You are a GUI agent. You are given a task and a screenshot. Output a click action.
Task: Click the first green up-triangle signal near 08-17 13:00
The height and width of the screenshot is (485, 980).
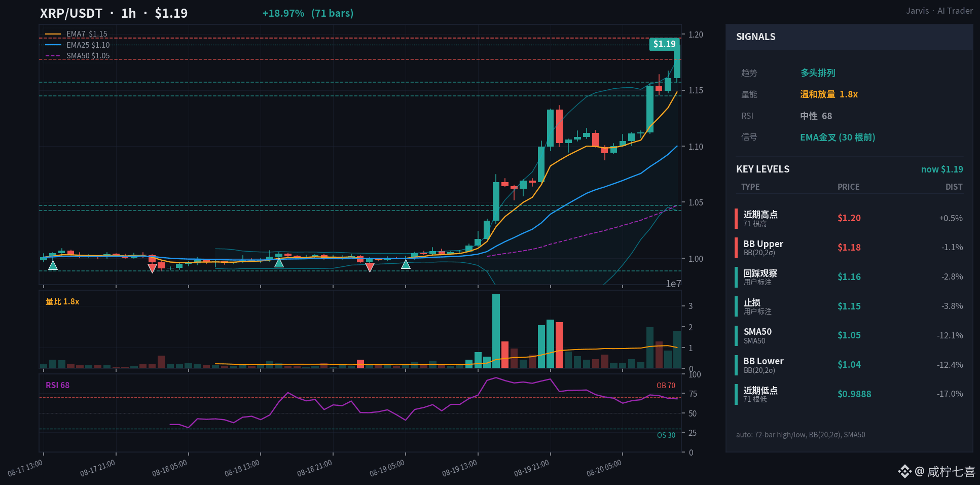click(x=53, y=265)
